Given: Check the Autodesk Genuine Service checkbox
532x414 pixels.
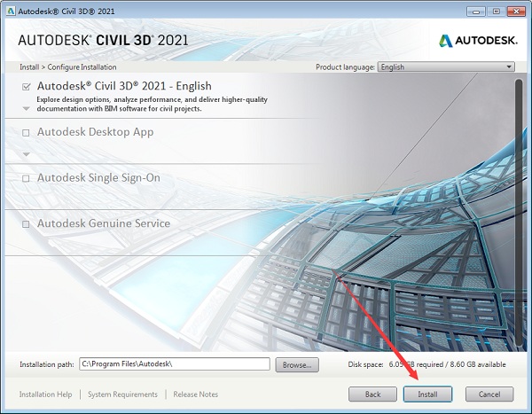Looking at the screenshot, I should (26, 224).
